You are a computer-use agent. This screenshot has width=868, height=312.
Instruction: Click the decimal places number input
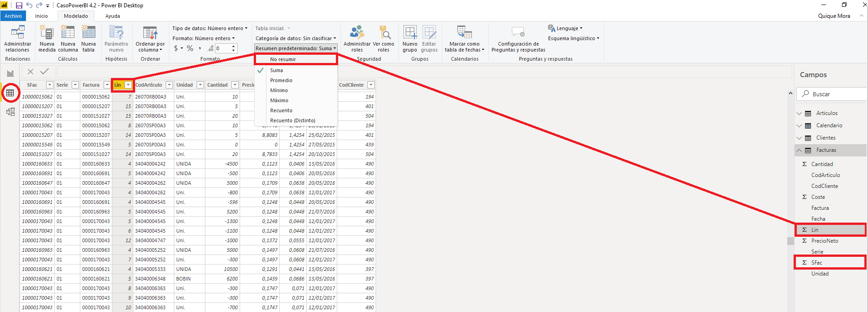[x=222, y=48]
